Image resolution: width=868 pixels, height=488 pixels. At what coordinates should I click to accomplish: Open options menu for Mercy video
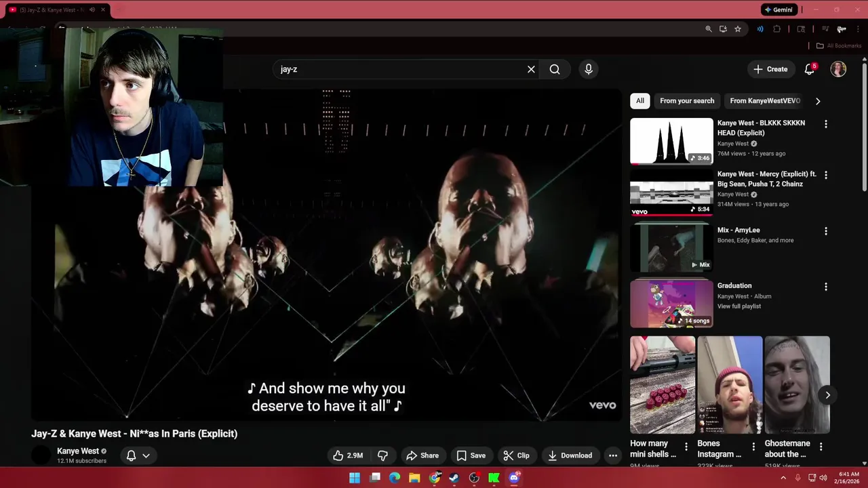pos(825,175)
